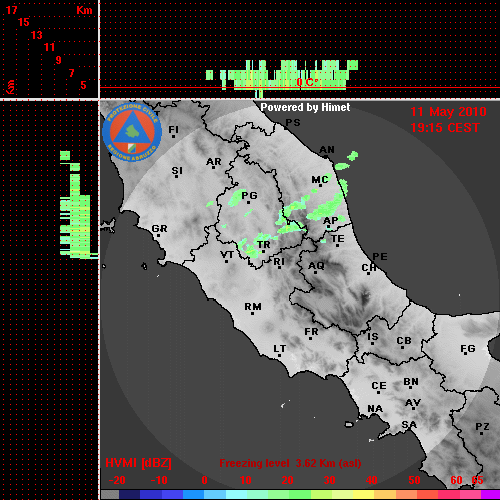Click the 'PZ' city label on the map

(482, 426)
